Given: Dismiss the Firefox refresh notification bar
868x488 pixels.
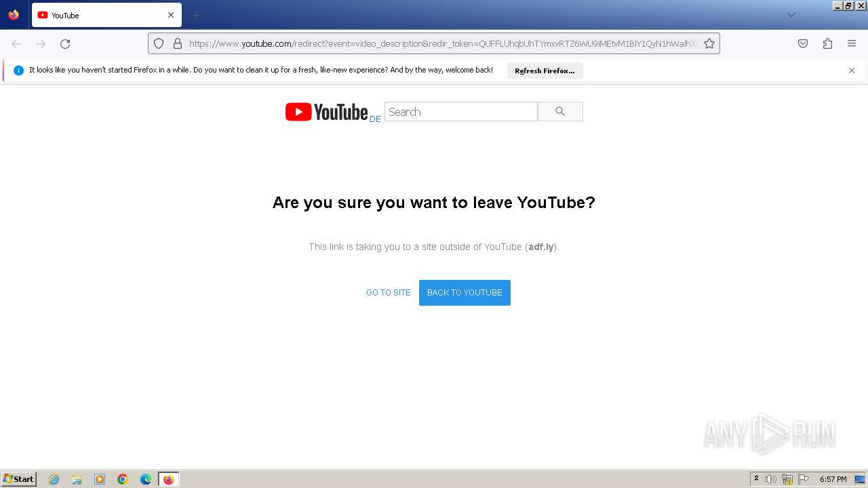Looking at the screenshot, I should [x=852, y=70].
